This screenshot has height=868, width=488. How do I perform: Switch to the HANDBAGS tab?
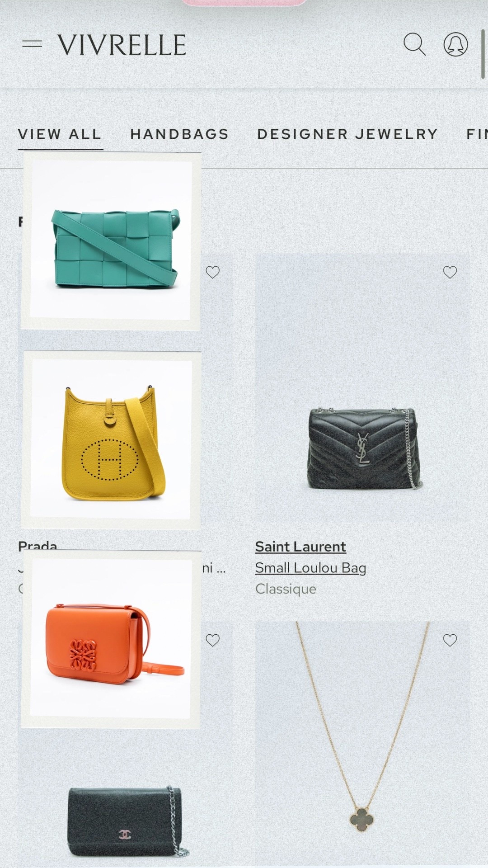click(179, 134)
